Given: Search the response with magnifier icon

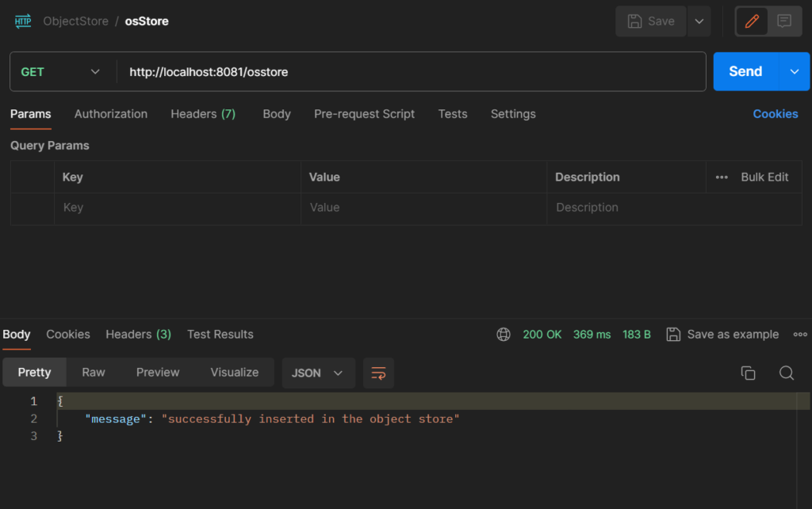Looking at the screenshot, I should pos(786,373).
